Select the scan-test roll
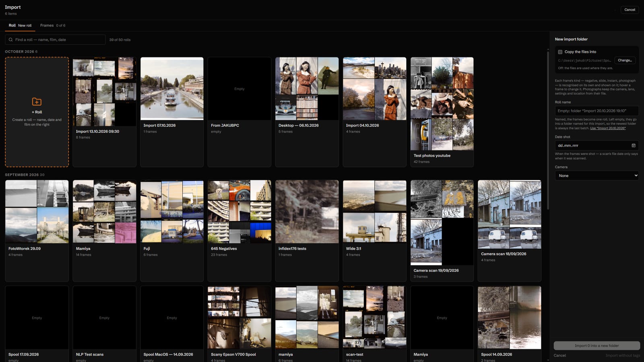The height and width of the screenshot is (362, 644). pos(374,324)
